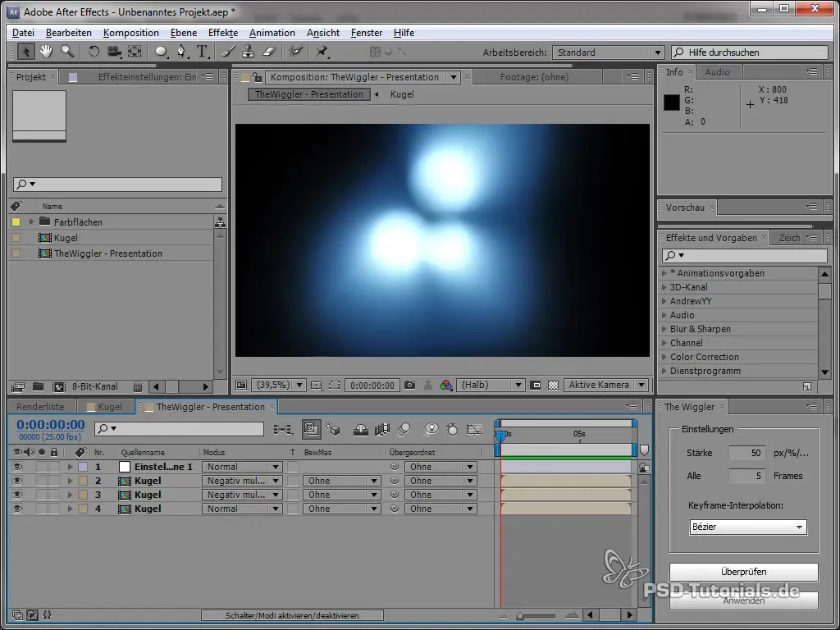Open the Keyframe-Interpolation Bézier dropdown
This screenshot has width=840, height=630.
[x=748, y=527]
